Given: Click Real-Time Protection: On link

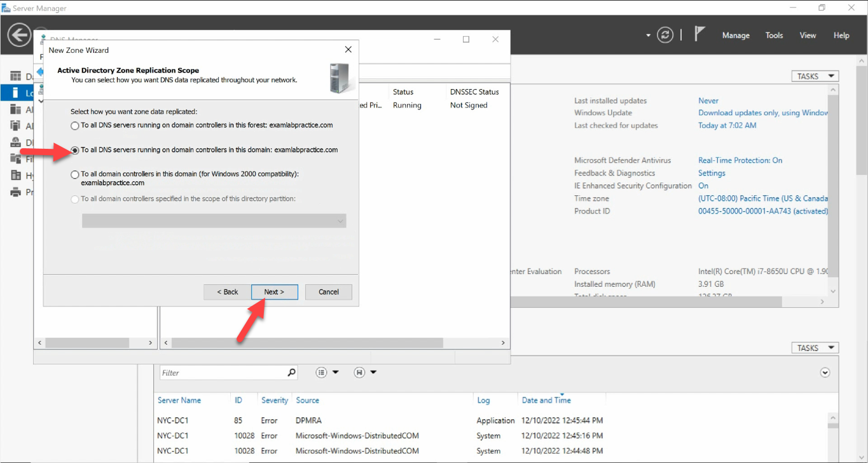Looking at the screenshot, I should pos(740,160).
